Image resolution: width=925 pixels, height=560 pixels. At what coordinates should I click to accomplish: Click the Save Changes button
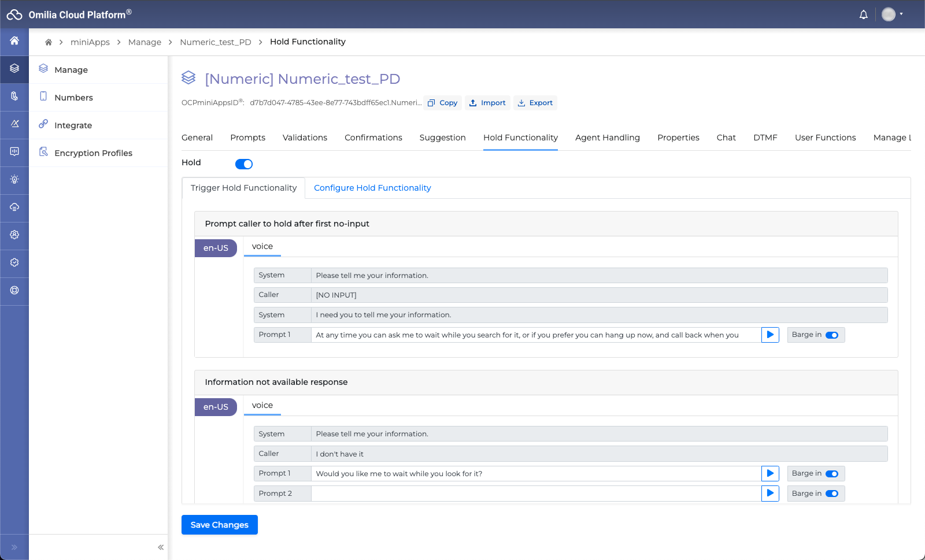point(220,525)
